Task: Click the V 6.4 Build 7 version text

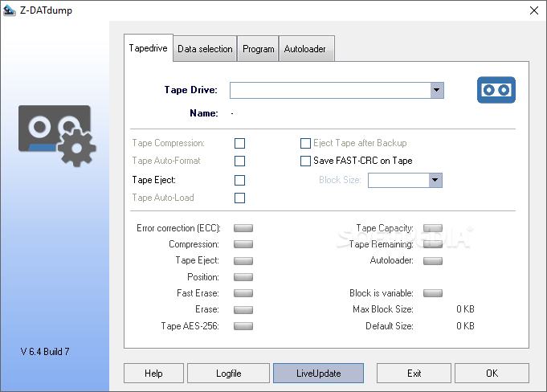Action: point(45,352)
